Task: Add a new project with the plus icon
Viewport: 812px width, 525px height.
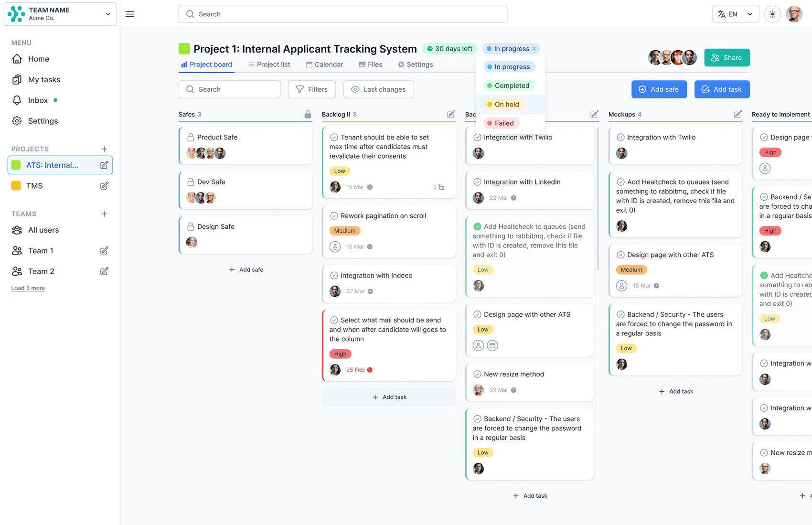Action: point(104,149)
